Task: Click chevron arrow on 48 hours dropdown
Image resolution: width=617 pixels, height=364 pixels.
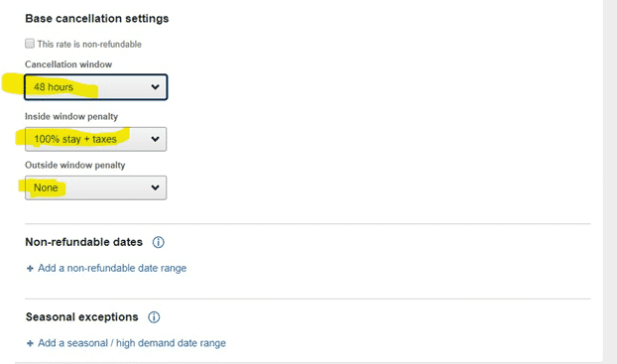Action: pos(155,87)
